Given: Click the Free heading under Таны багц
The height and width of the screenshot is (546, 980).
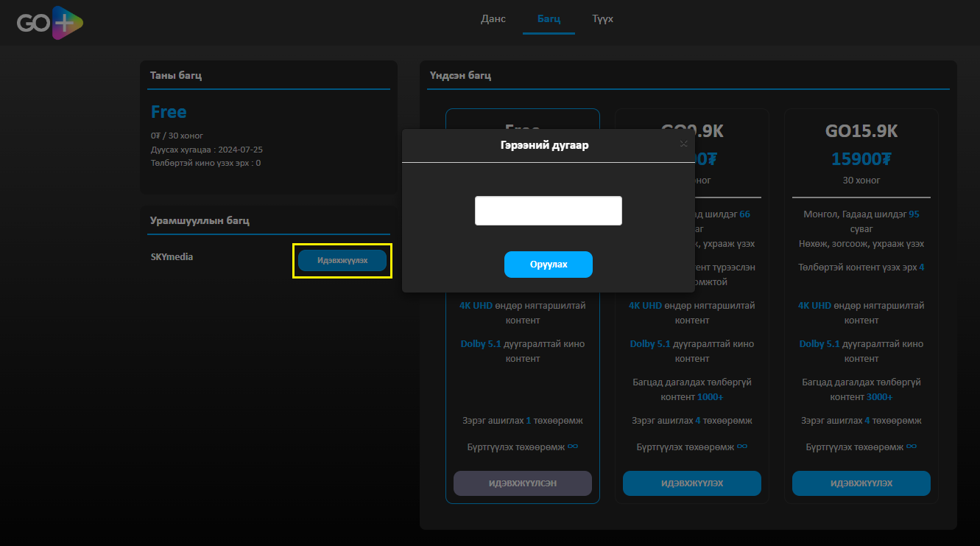Looking at the screenshot, I should pyautogui.click(x=169, y=112).
